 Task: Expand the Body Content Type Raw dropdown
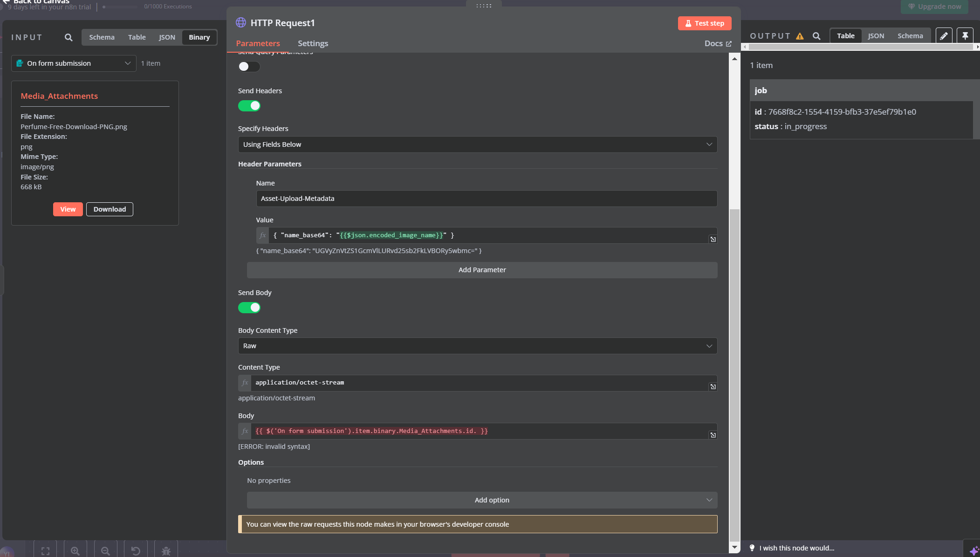coord(477,346)
